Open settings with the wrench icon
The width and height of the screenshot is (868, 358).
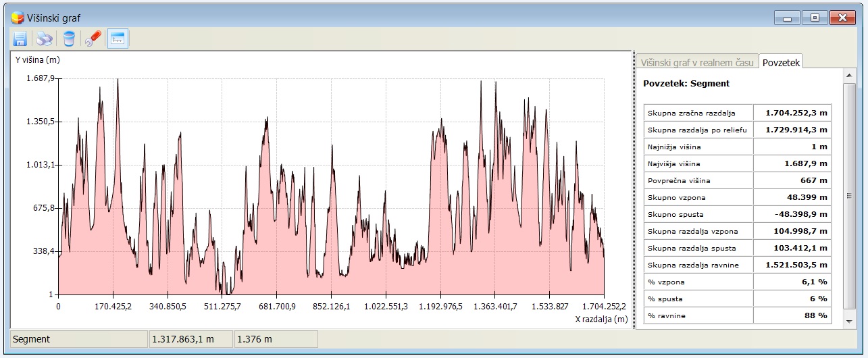pos(93,39)
